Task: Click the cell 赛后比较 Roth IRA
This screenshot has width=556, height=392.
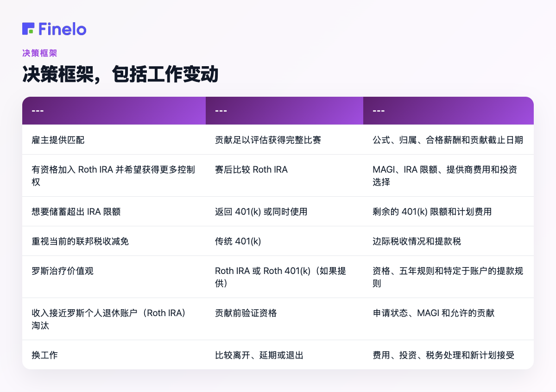Action: click(284, 176)
